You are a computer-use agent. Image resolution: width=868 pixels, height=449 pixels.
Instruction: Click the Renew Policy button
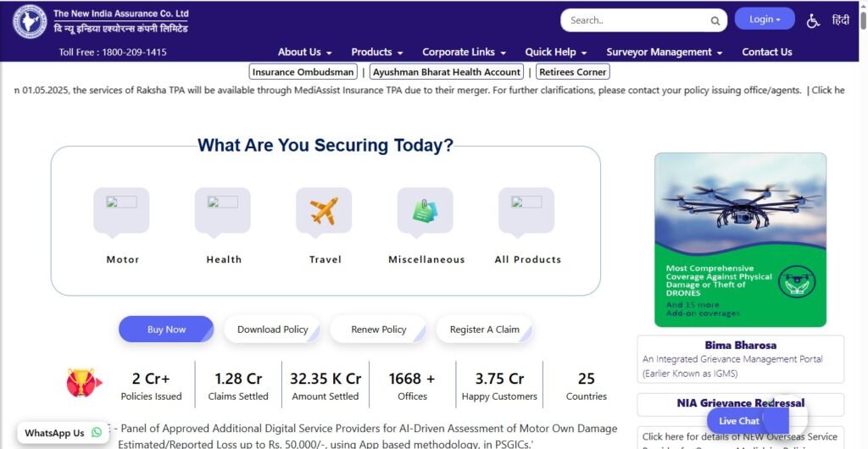(379, 329)
